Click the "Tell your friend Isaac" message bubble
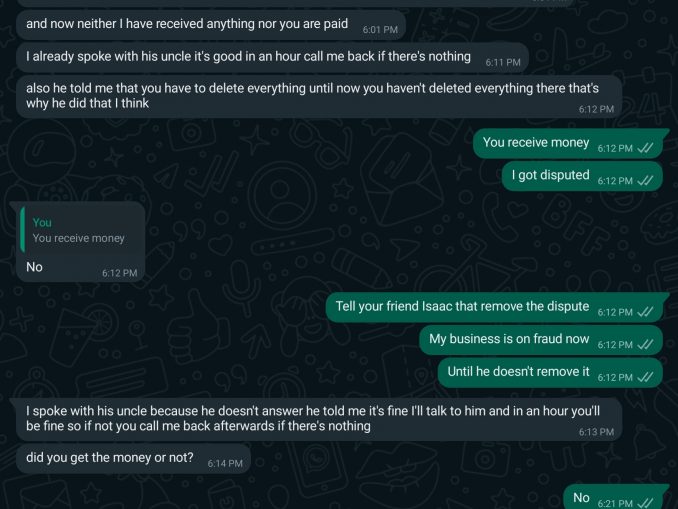Screen dimensions: 678x509 pos(462,307)
